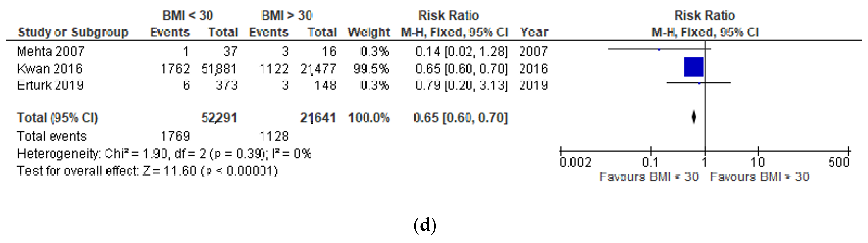Click the 'Favours BMI > 30' axis label
This screenshot has width=868, height=243.
point(760,177)
